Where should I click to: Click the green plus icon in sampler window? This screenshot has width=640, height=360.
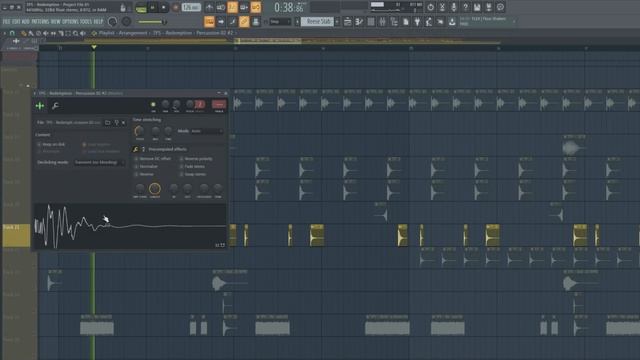(40, 106)
